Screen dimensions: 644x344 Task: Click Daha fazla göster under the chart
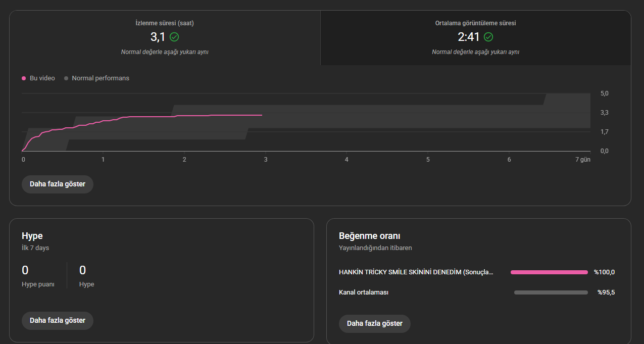(58, 184)
